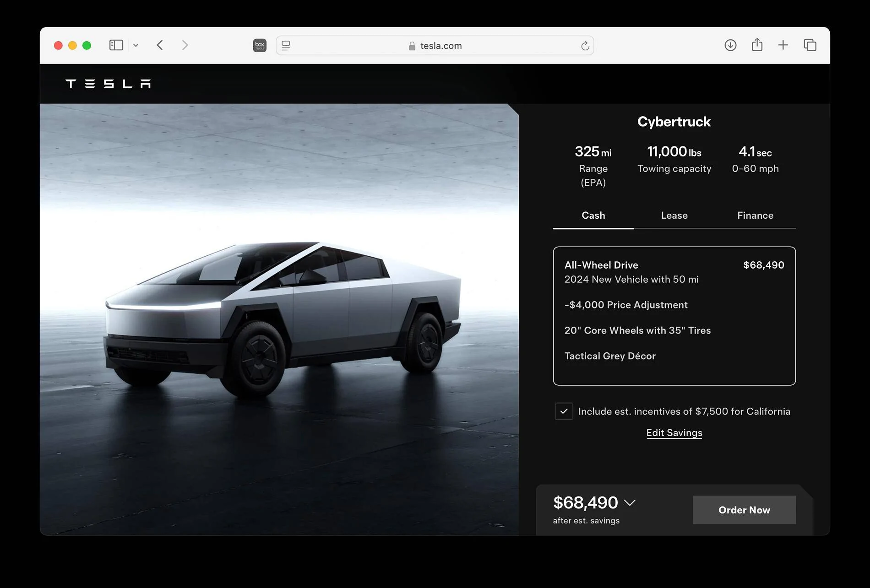Click the "Tactical Grey Décor" text
The height and width of the screenshot is (588, 870).
(610, 356)
